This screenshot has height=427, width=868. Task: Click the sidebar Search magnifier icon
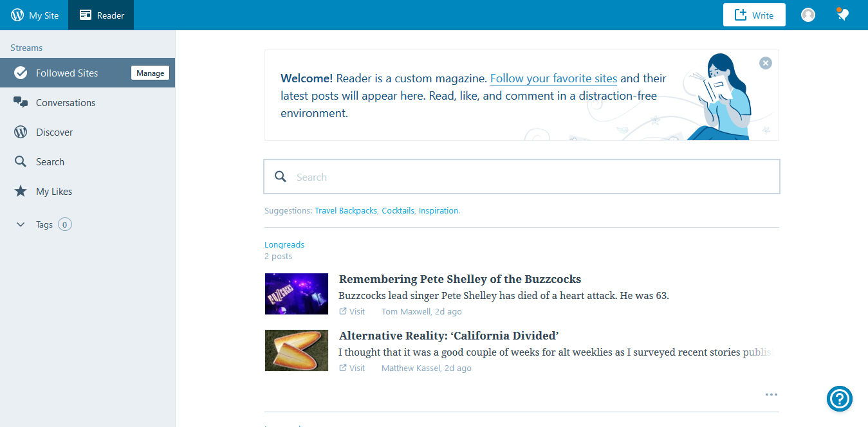click(21, 161)
